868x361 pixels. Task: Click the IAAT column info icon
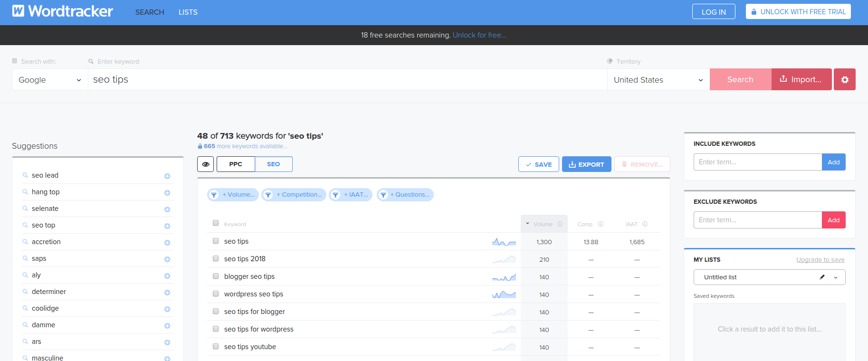point(645,224)
